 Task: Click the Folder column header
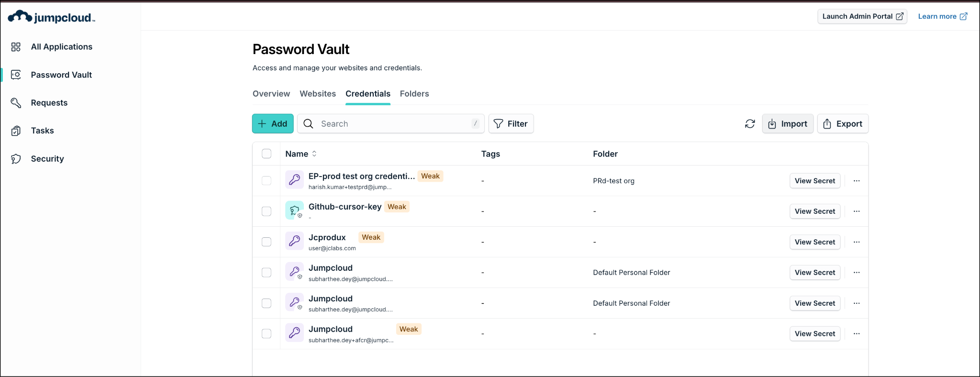pyautogui.click(x=605, y=154)
